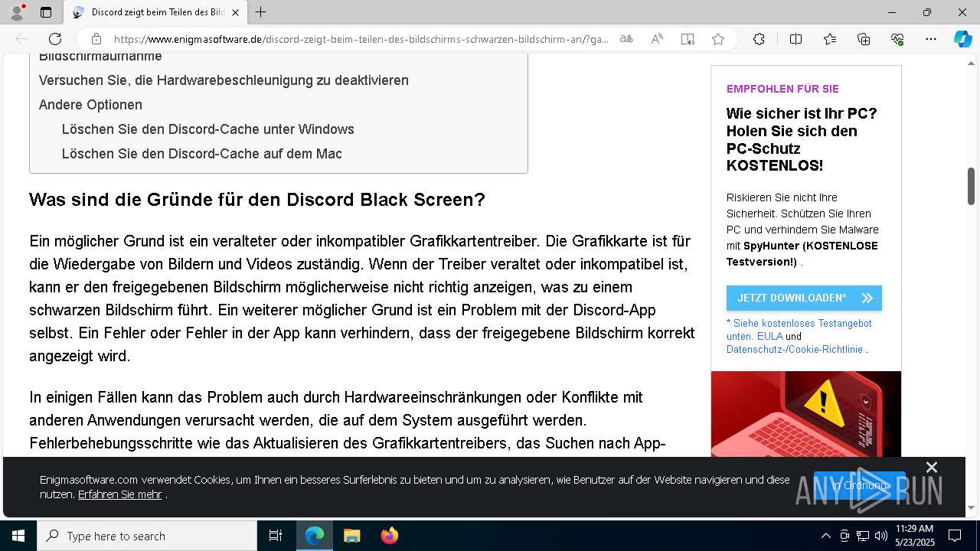Open the browser profile icon
Viewport: 980px width, 551px height.
(x=17, y=12)
